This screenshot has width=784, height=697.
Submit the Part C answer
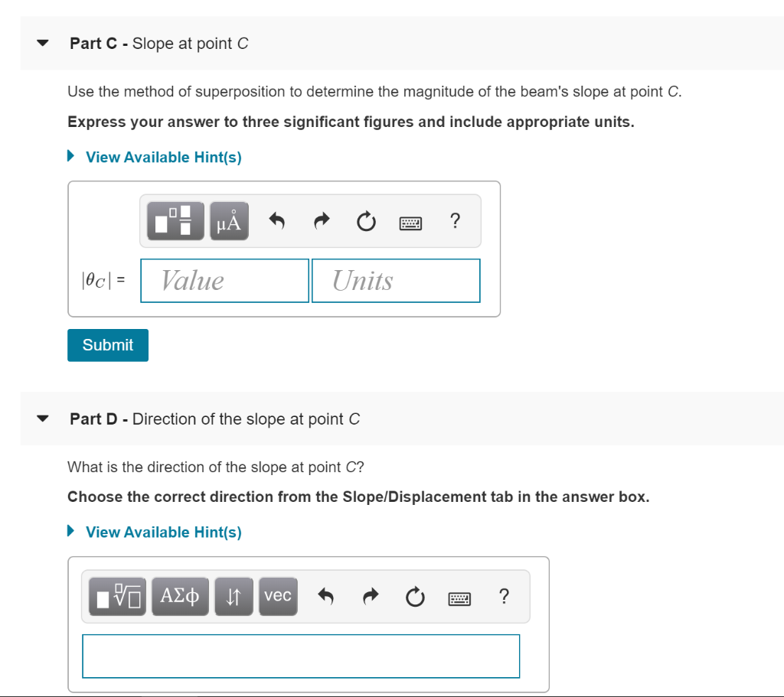107,345
